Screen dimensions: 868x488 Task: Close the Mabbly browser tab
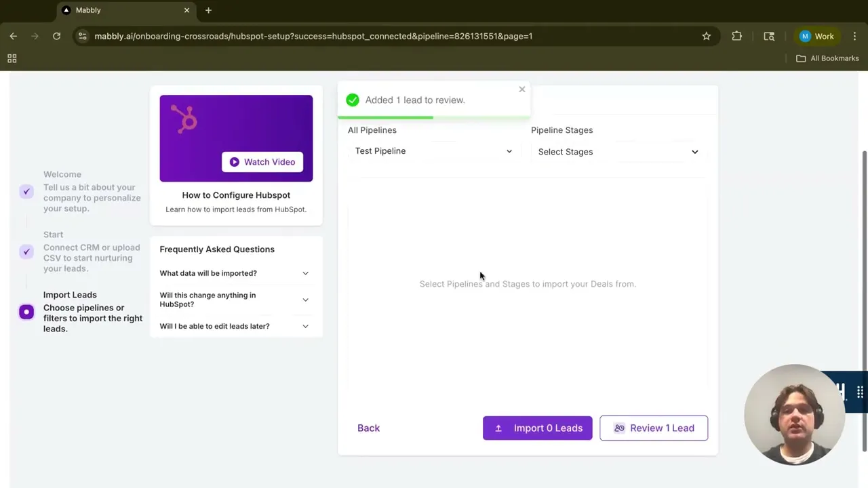pos(186,10)
